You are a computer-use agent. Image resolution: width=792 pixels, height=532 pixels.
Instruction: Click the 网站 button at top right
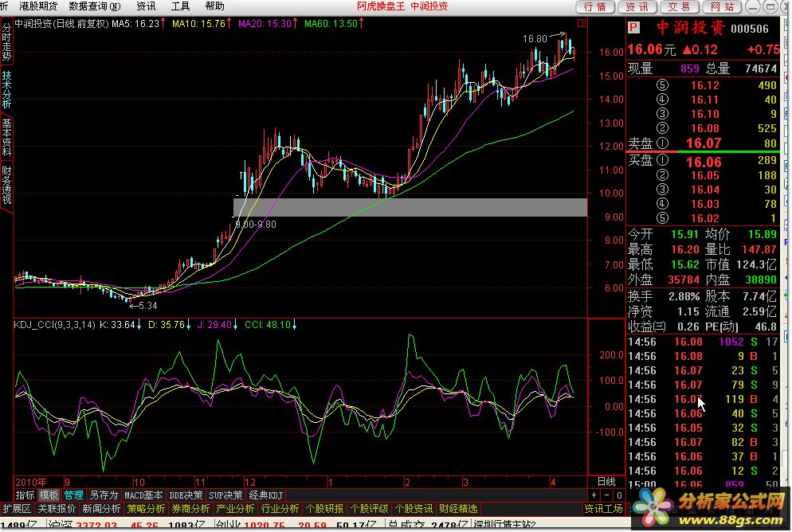(x=722, y=6)
